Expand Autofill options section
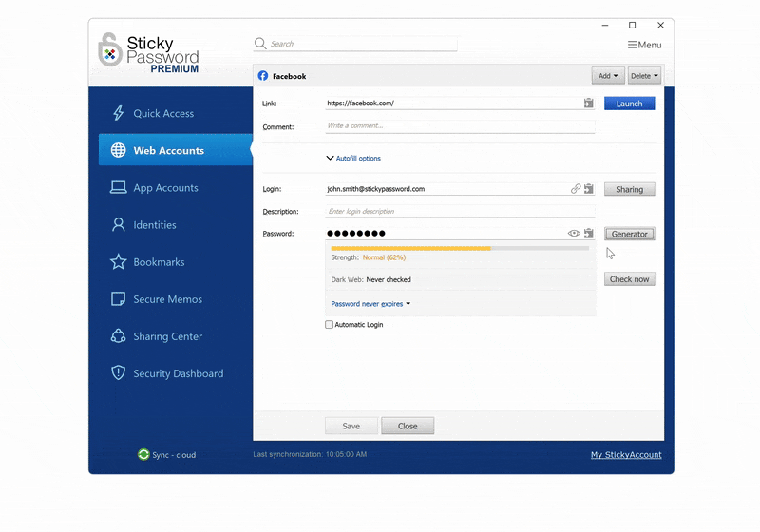Viewport: 760px width, 532px height. coord(353,159)
